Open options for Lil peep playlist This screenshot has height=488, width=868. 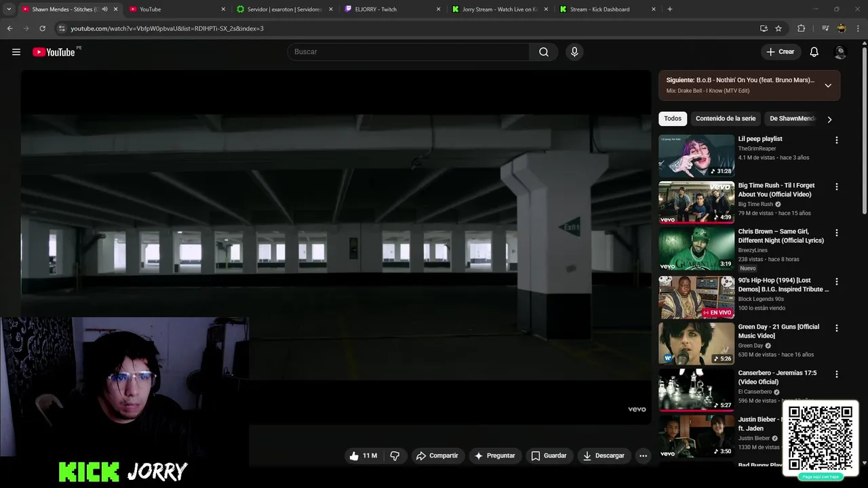[836, 140]
